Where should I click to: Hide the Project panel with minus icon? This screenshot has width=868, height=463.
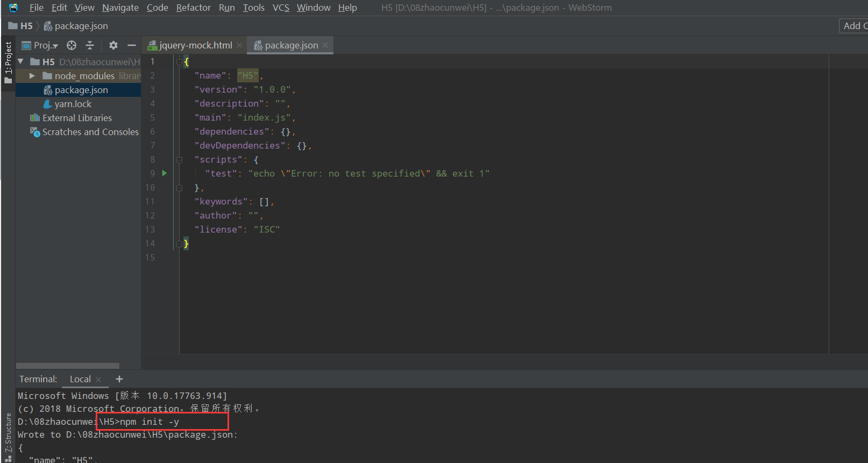[x=131, y=45]
